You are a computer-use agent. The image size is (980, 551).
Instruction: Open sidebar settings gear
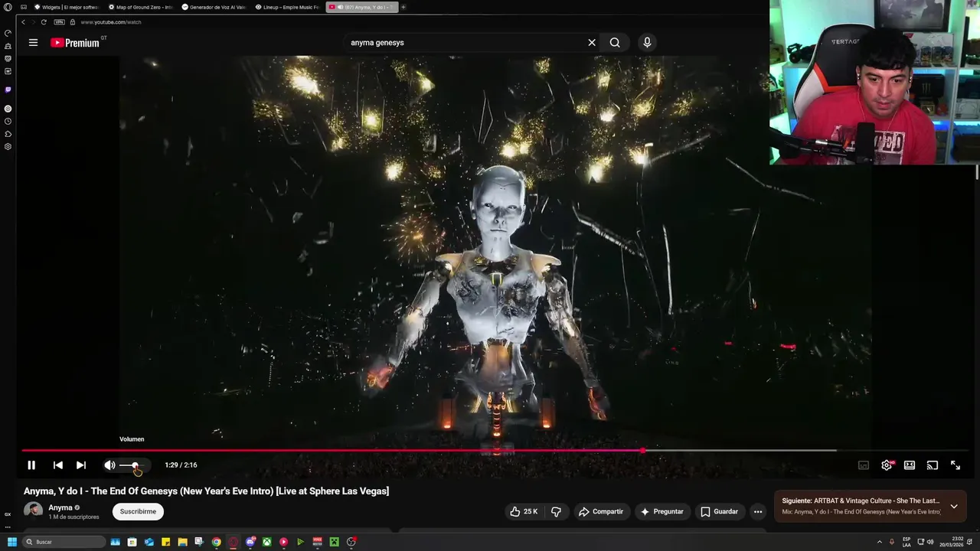click(8, 146)
